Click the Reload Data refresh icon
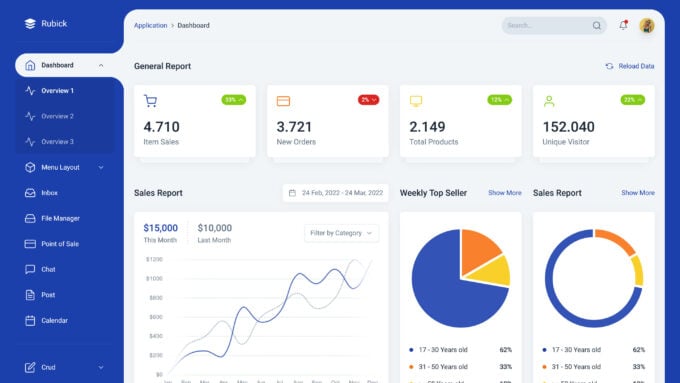The height and width of the screenshot is (383, 680). click(x=609, y=66)
